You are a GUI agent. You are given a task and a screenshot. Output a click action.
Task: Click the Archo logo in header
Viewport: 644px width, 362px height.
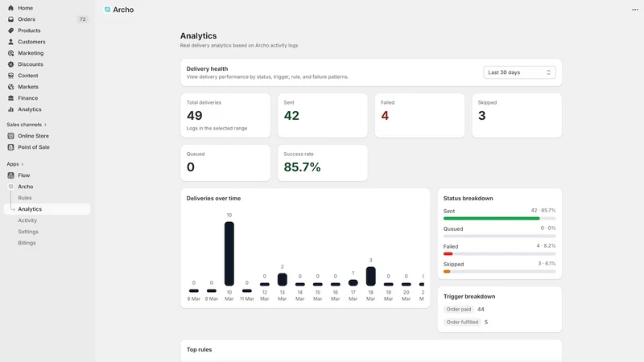(x=107, y=10)
